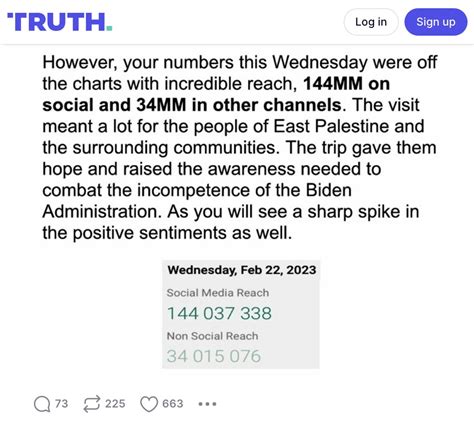Click the Sign up button

pyautogui.click(x=436, y=22)
